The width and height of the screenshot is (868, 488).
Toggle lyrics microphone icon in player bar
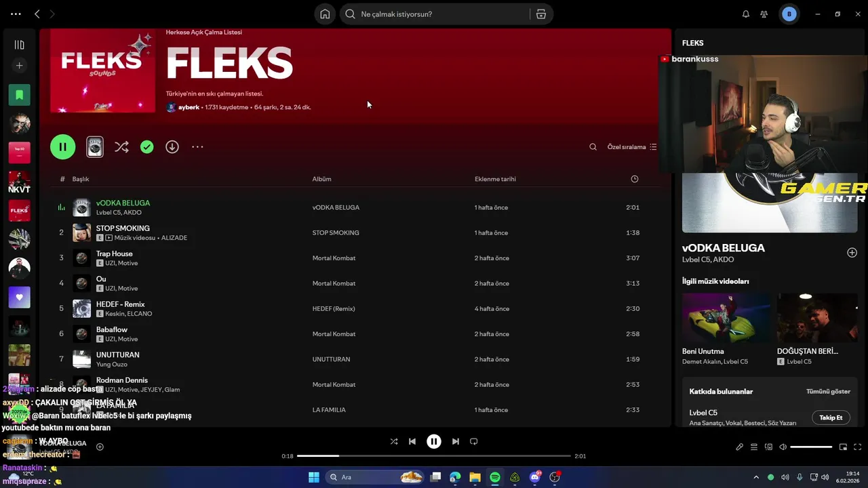click(x=740, y=447)
